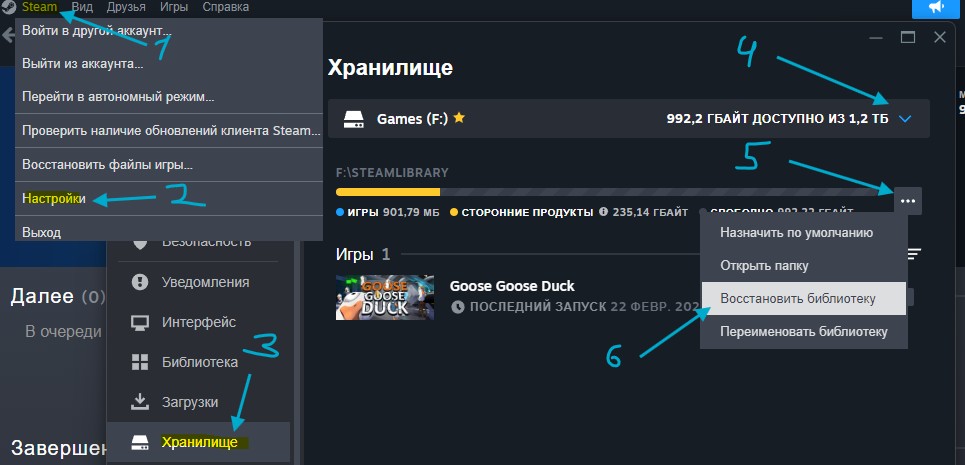Choose Открыть папку
Screen dimensions: 965x465
(x=804, y=266)
